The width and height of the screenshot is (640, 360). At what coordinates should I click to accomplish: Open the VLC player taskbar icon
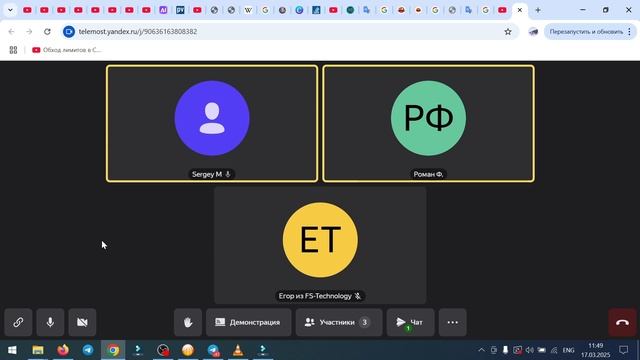(238, 350)
